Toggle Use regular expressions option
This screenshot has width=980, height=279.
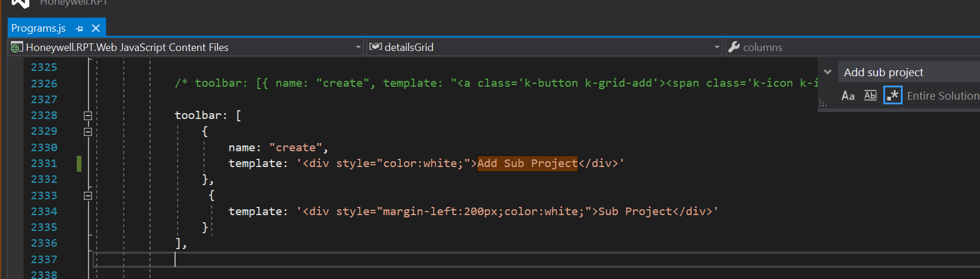[x=893, y=96]
